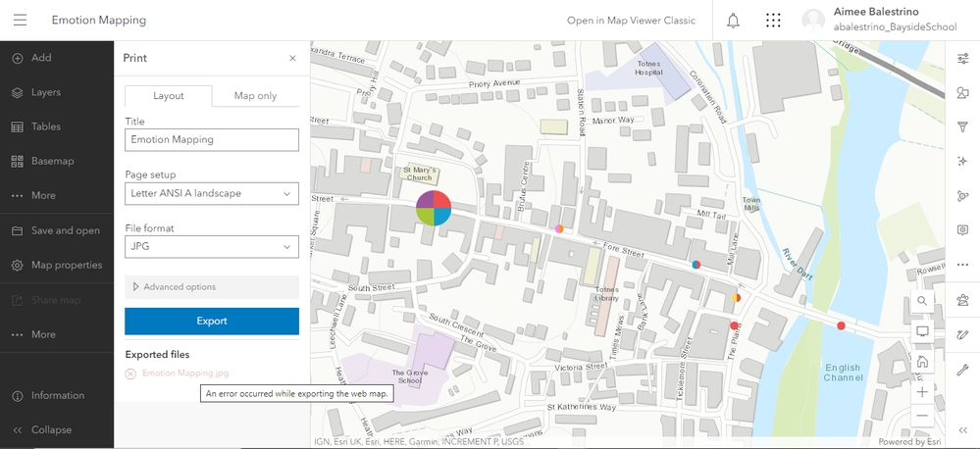Open the File format dropdown
This screenshot has width=980, height=449.
click(x=211, y=248)
